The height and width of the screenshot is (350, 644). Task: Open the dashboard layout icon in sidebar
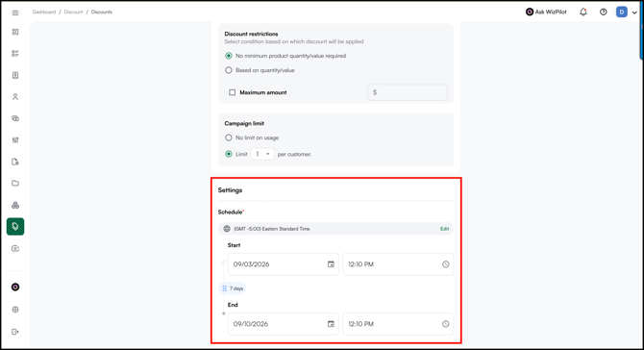coord(15,32)
